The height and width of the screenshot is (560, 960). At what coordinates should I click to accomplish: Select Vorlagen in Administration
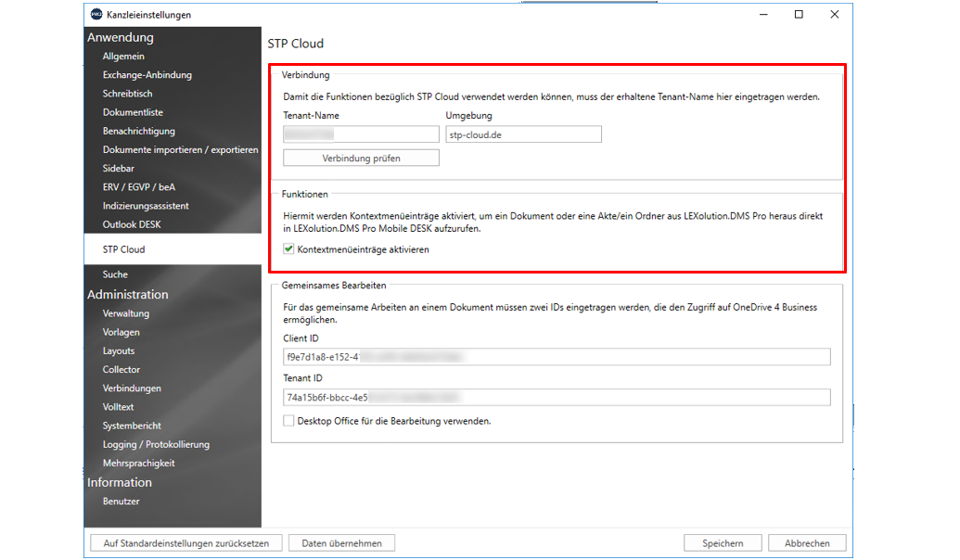(x=122, y=332)
